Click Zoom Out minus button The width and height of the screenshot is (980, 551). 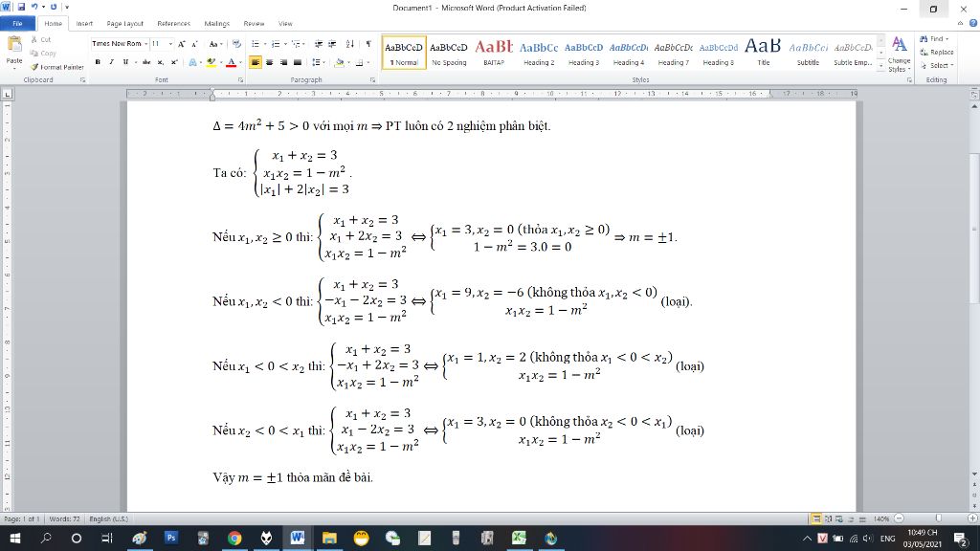(899, 518)
